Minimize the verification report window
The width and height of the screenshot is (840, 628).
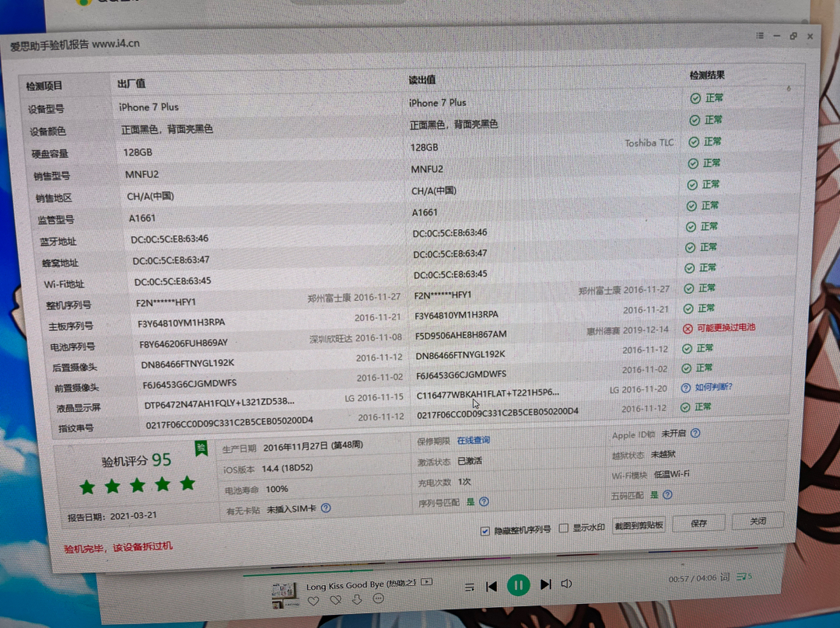[x=777, y=36]
